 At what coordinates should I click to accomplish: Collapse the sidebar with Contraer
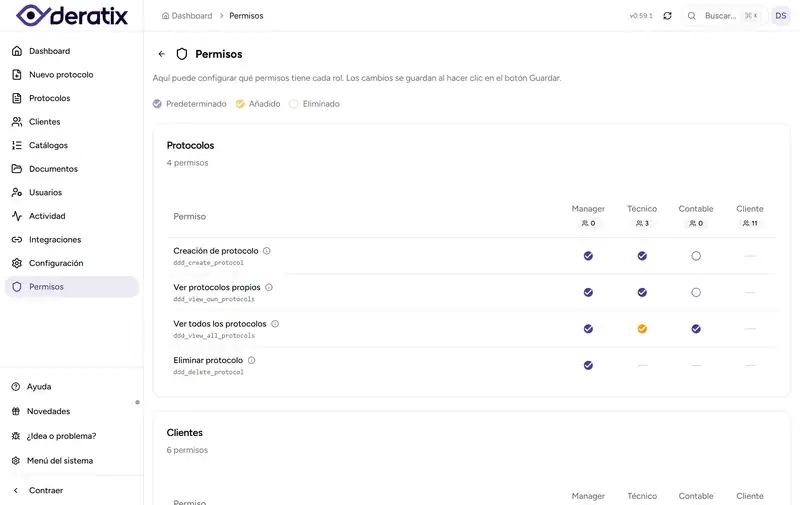72,490
